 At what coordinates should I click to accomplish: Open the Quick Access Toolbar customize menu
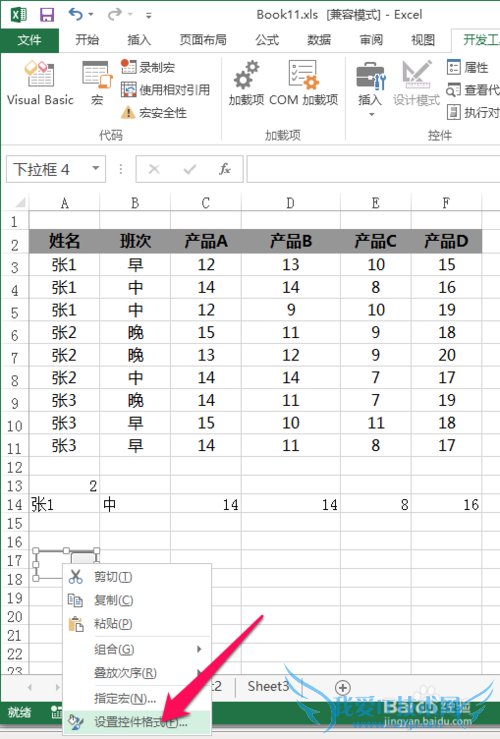[149, 16]
